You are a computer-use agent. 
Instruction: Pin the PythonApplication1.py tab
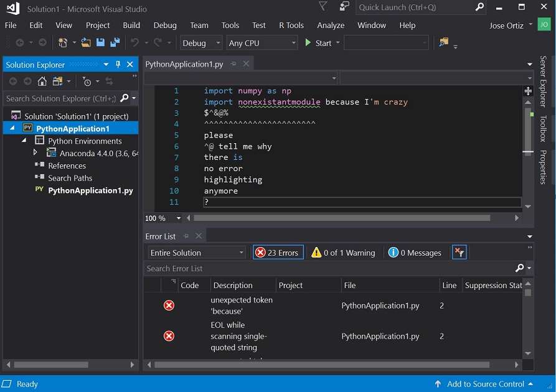pyautogui.click(x=233, y=64)
